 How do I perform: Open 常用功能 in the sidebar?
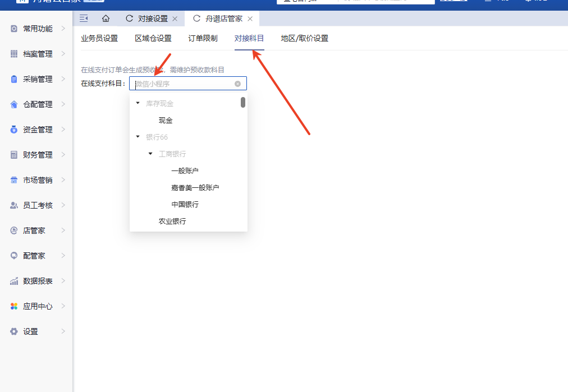38,29
